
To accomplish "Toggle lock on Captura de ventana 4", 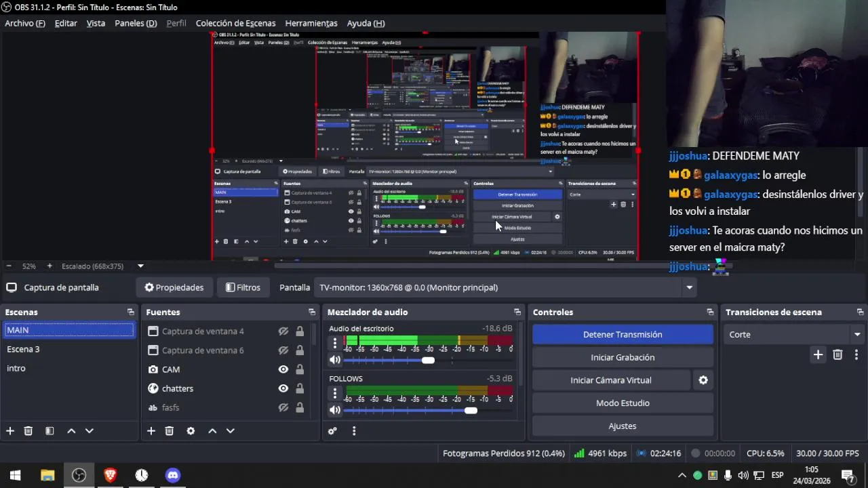I will click(x=300, y=331).
